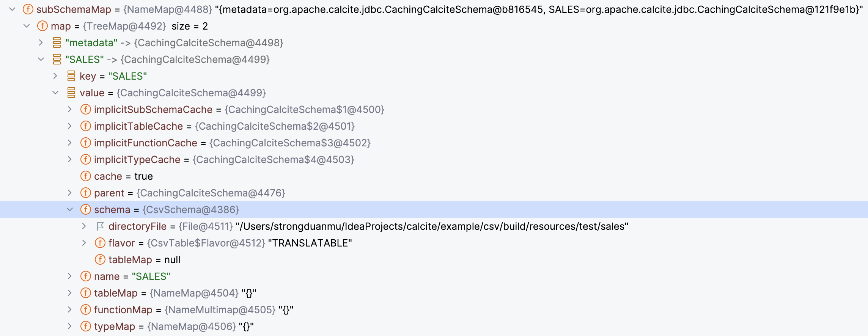This screenshot has height=336, width=868.
Task: Click the flag icon beside directoryFile
Action: 100,226
